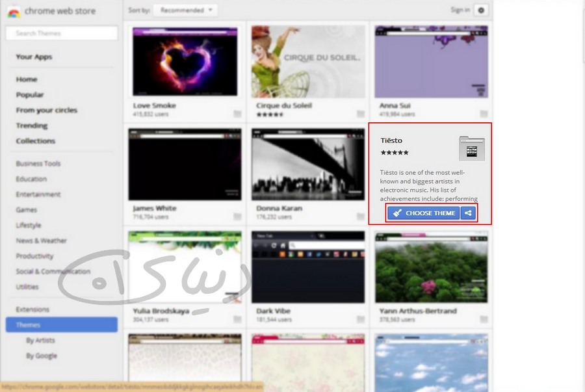
Task: Open From your circles section
Action: [47, 110]
